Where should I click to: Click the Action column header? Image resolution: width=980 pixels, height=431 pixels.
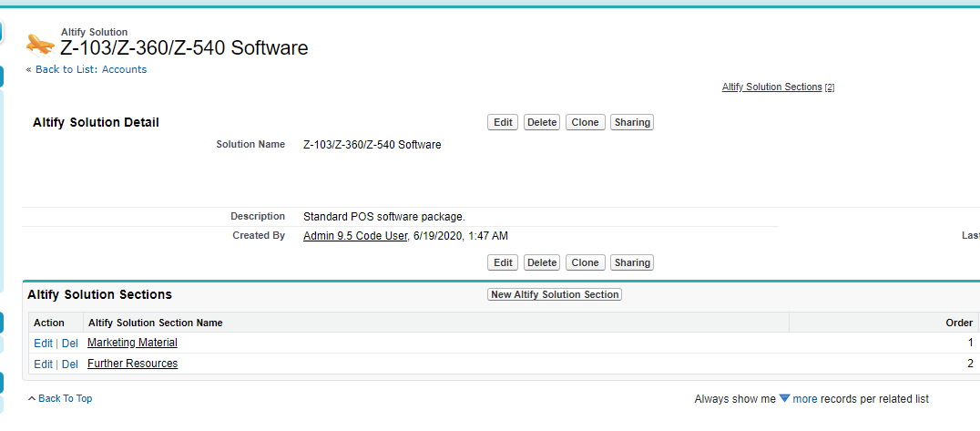coord(49,323)
